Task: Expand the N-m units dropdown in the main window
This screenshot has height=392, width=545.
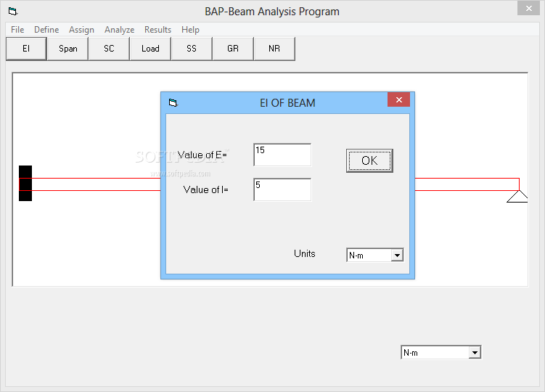Action: [x=475, y=353]
